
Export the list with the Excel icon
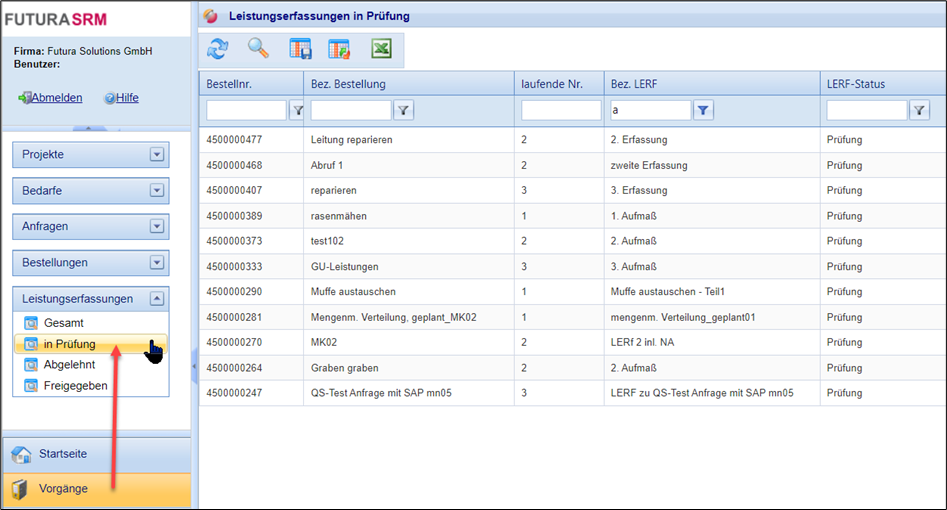pyautogui.click(x=381, y=49)
